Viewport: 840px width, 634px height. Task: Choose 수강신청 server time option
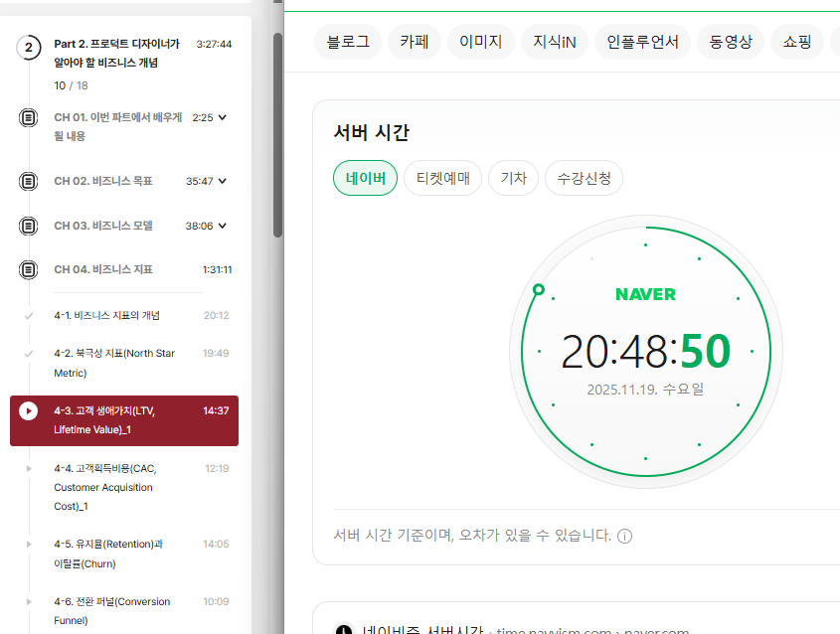tap(584, 178)
